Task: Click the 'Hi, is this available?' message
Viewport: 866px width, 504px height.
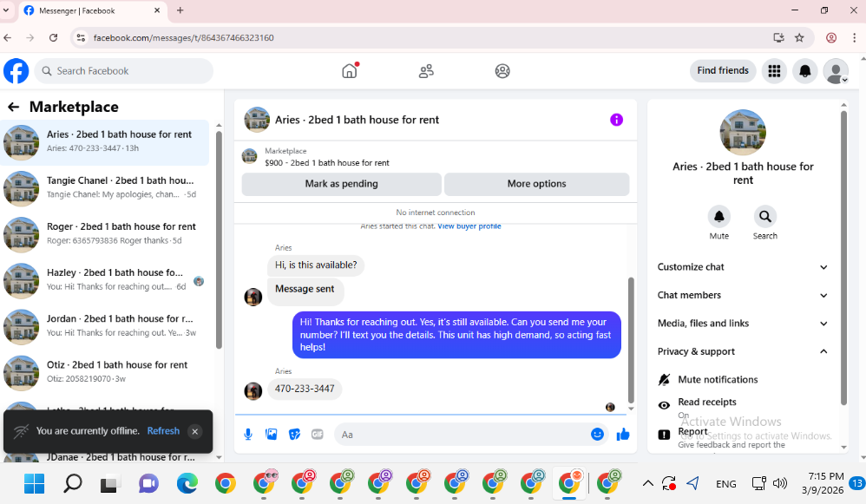Action: (x=316, y=265)
